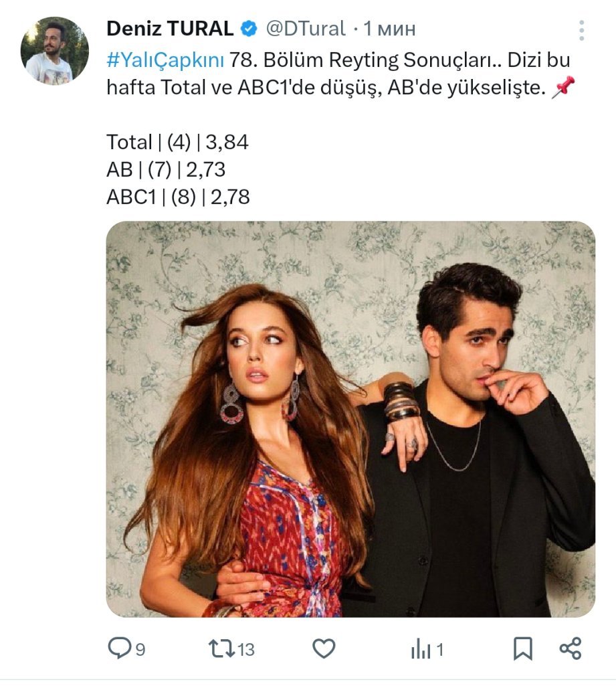Bookmark this tweet
The width and height of the screenshot is (616, 686).
click(522, 648)
